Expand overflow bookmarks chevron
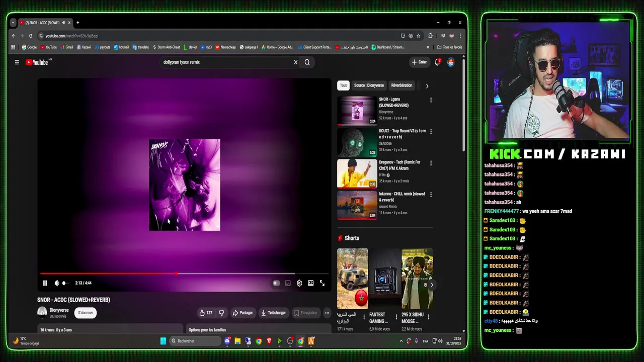 coord(428,47)
